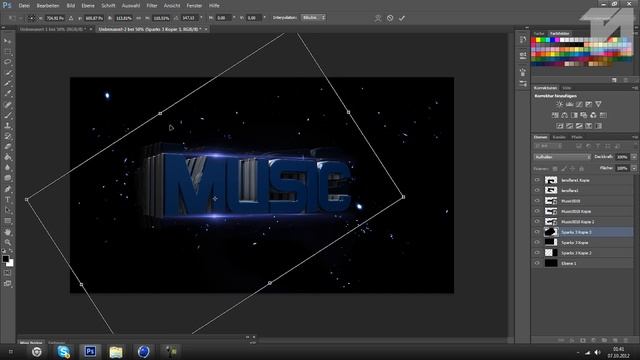Viewport: 640px width, 360px height.
Task: Select the History Brush tool
Action: click(x=8, y=136)
